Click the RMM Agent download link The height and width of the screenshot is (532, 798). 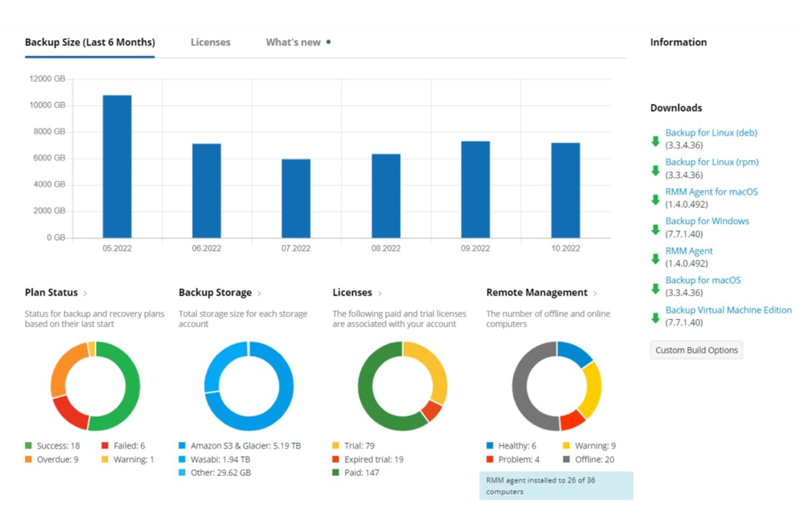[689, 251]
